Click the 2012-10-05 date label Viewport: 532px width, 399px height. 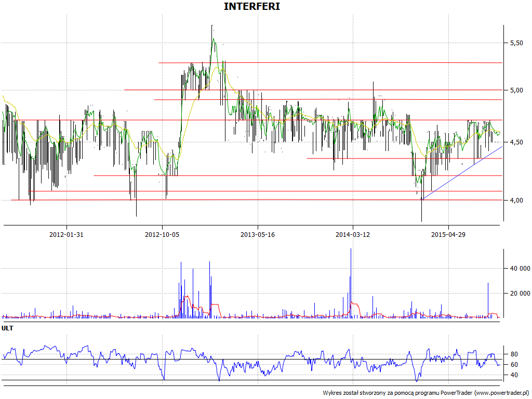162,234
